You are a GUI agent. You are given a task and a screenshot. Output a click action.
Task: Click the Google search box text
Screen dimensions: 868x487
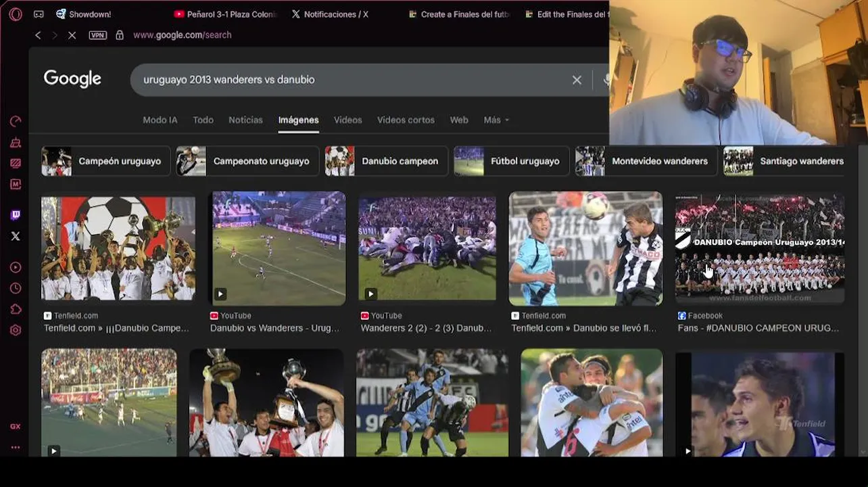coord(229,80)
